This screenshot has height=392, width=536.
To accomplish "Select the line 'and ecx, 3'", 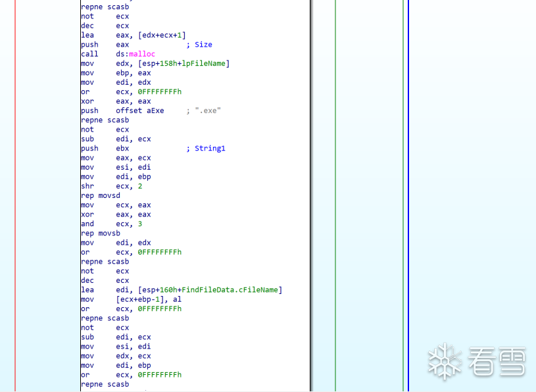I will click(x=111, y=224).
